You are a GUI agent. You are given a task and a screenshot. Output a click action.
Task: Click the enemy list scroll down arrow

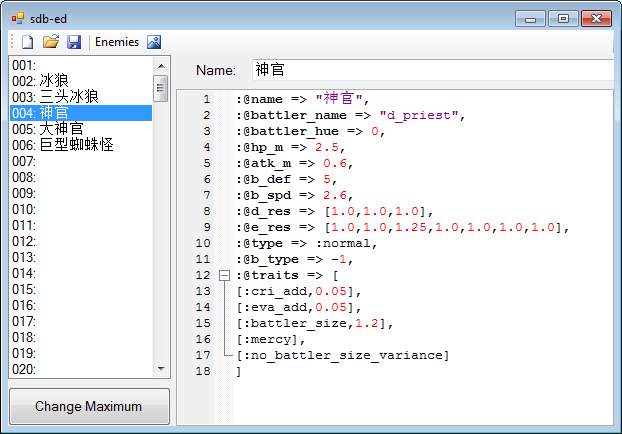(x=161, y=369)
